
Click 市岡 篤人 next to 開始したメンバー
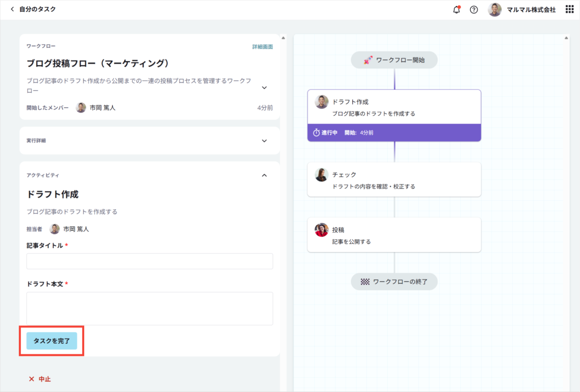[x=102, y=108]
